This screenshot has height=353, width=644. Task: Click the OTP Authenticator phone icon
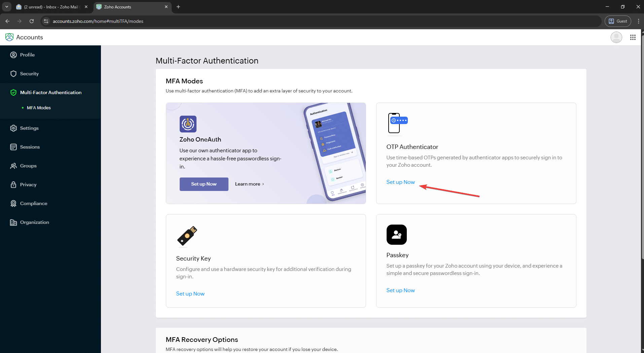397,123
